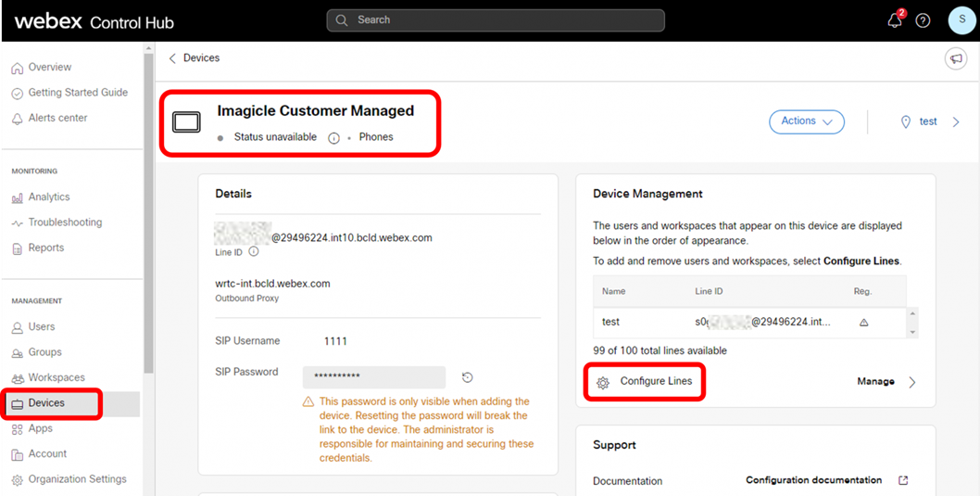Click the megaphone feedback icon
The width and height of the screenshot is (980, 496).
pyautogui.click(x=955, y=58)
